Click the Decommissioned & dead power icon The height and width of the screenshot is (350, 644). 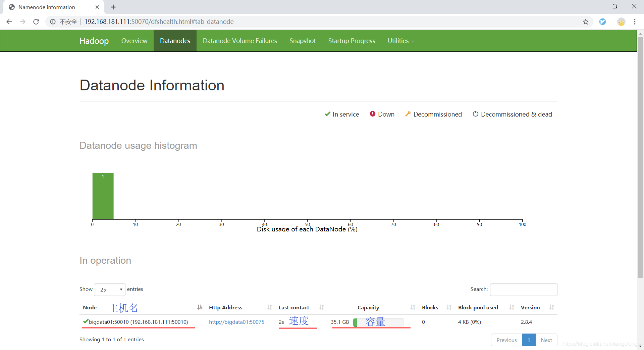(x=475, y=114)
